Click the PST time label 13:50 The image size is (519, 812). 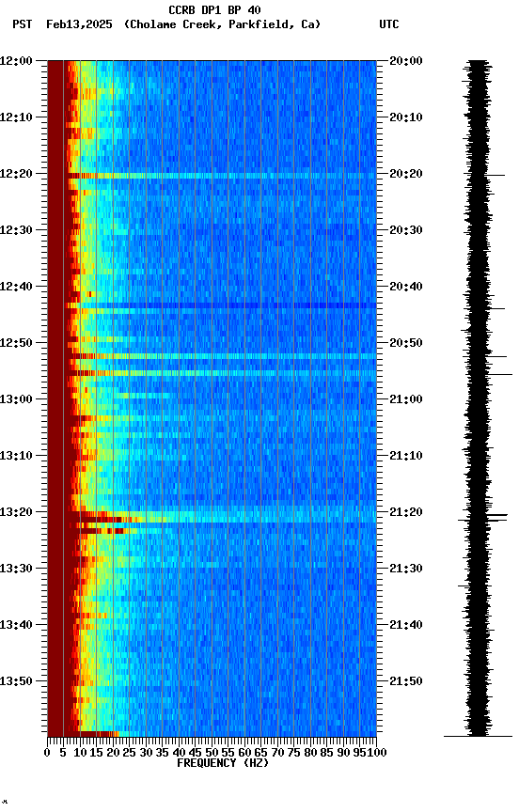click(16, 681)
